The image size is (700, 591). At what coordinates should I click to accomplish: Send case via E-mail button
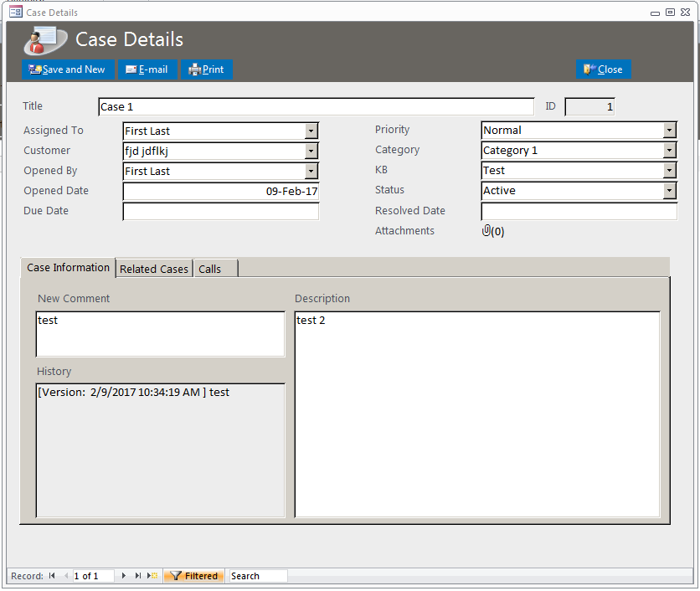147,69
